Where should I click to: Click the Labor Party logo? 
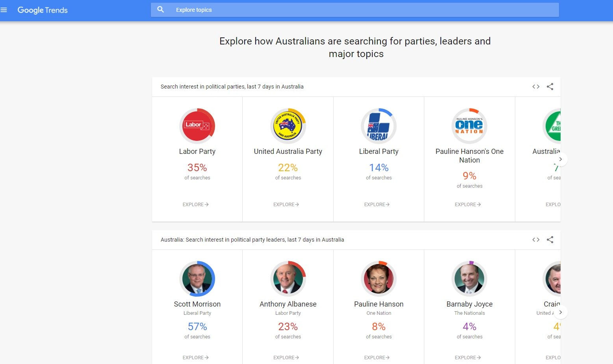tap(197, 126)
